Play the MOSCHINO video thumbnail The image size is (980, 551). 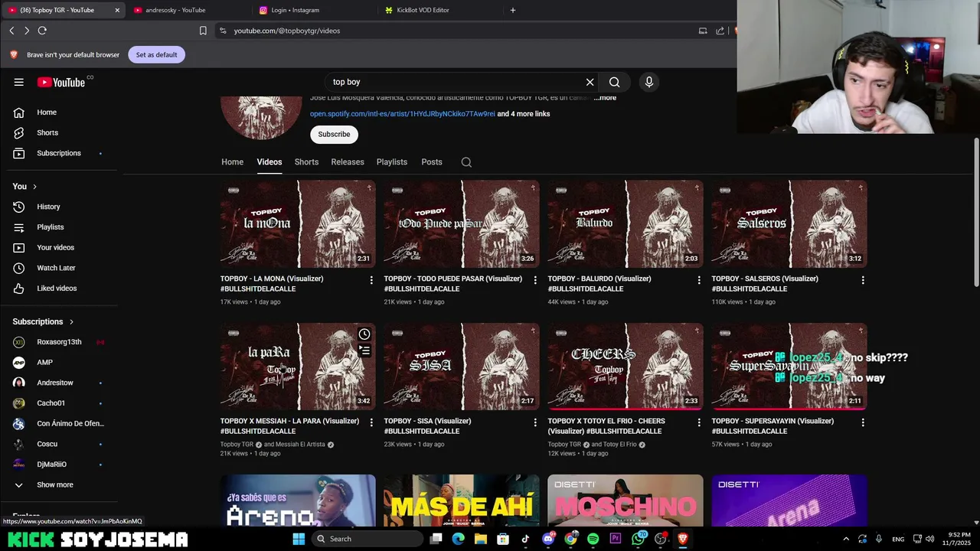(626, 500)
